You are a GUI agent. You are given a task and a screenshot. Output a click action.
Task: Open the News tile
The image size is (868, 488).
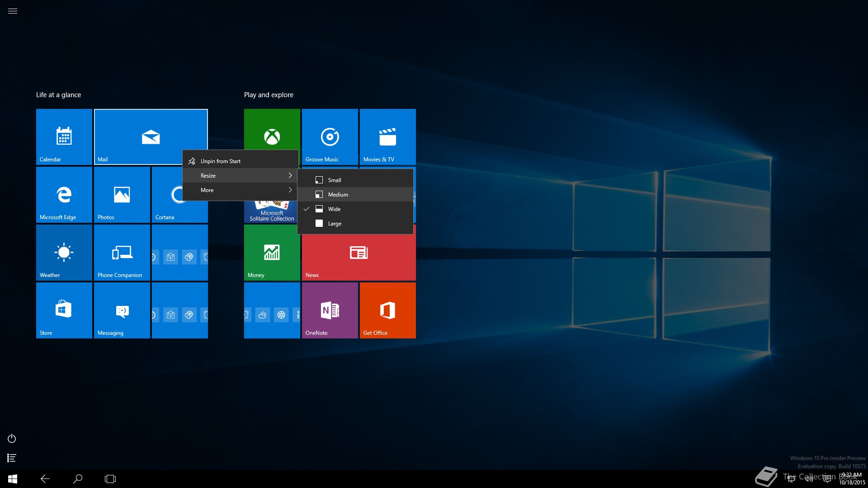click(x=359, y=258)
